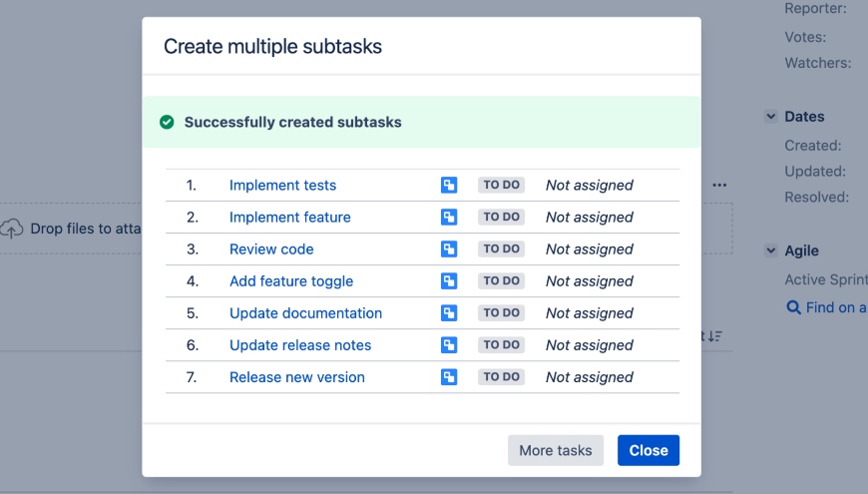Screen dimensions: 868x494
Task: Click subtask icon beside Implement tests
Action: coord(449,185)
